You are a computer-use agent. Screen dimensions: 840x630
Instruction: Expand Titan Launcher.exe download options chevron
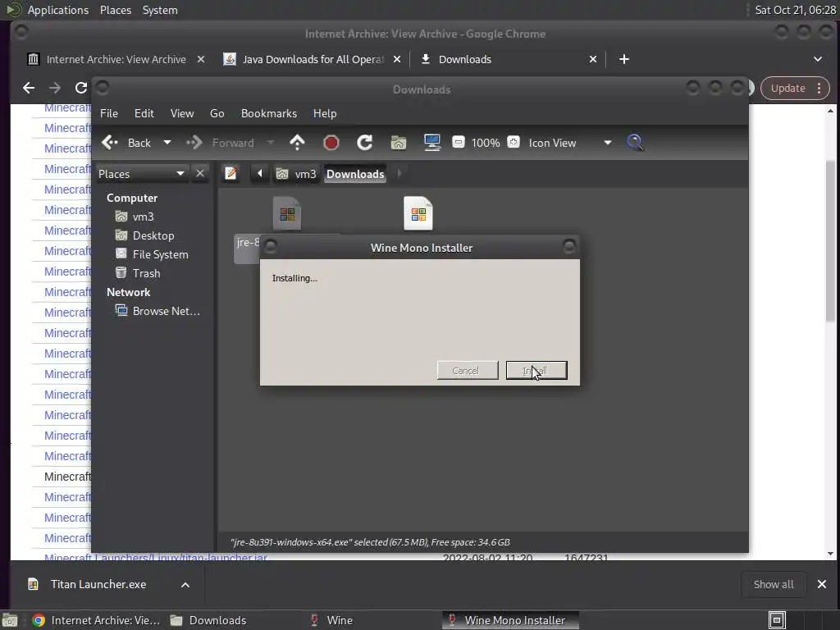185,585
